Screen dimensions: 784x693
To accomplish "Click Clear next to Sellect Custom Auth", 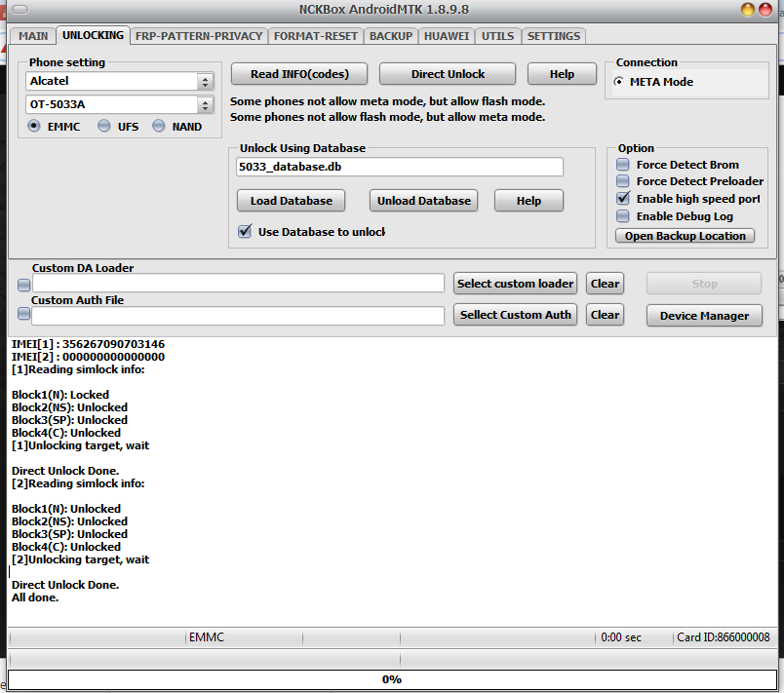I will 605,315.
